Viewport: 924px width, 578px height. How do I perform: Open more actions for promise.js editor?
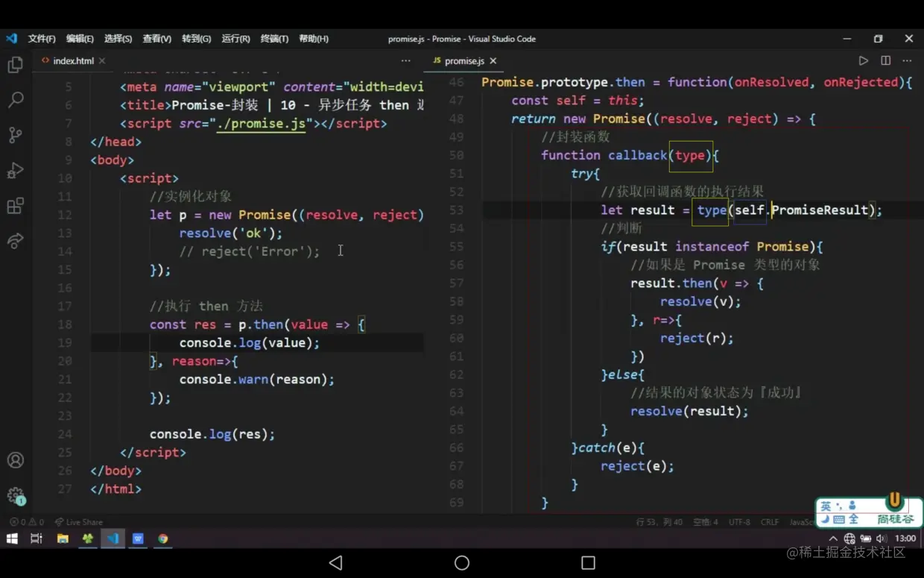click(907, 60)
